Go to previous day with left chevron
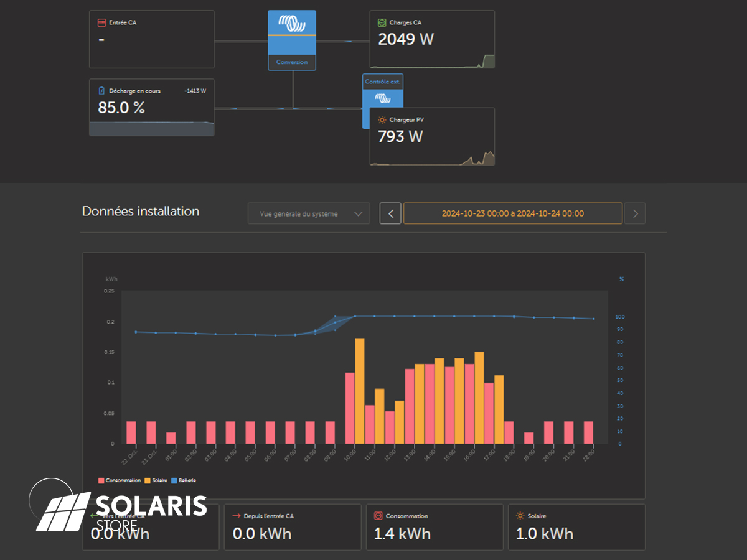Image resolution: width=747 pixels, height=560 pixels. [x=390, y=213]
